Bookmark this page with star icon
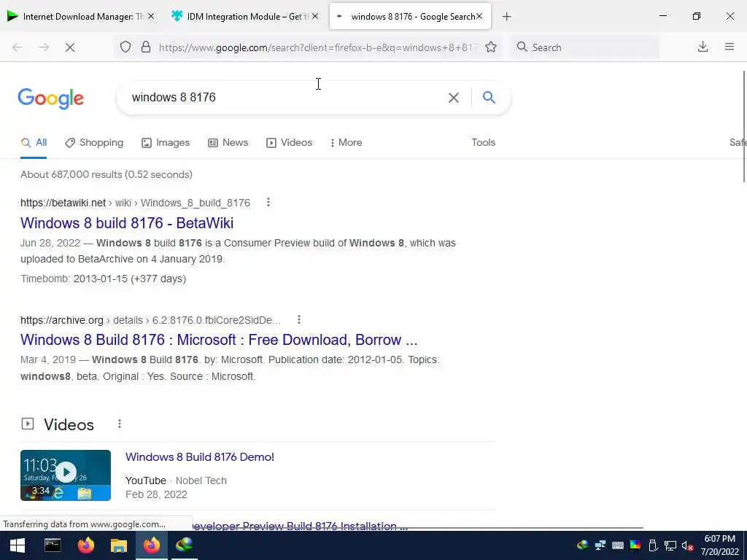Screen dimensions: 747x560 [491, 47]
